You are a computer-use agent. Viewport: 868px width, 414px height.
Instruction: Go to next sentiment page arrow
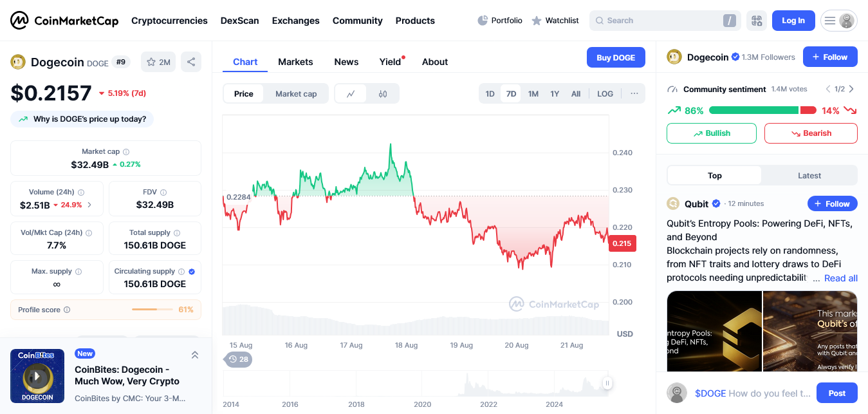[x=851, y=89]
